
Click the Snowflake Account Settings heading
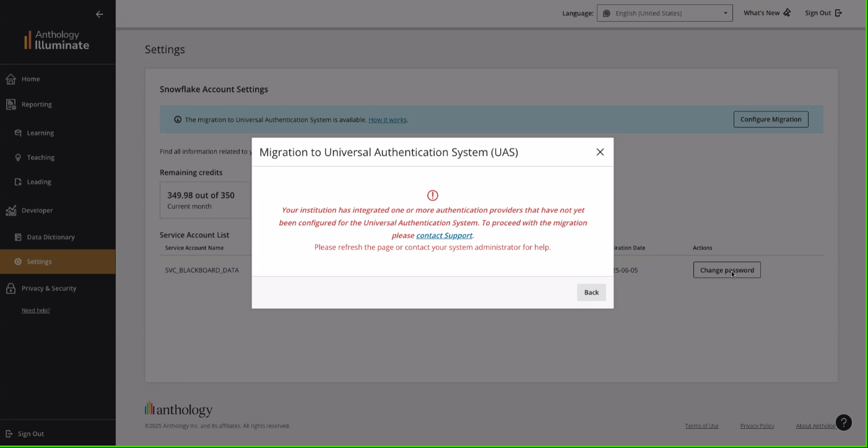coord(214,89)
